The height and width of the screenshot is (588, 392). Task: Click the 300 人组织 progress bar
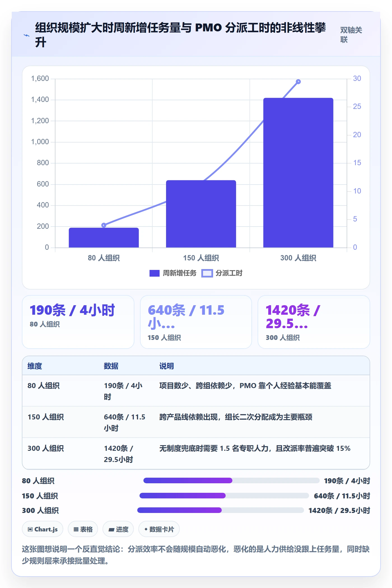point(221,510)
